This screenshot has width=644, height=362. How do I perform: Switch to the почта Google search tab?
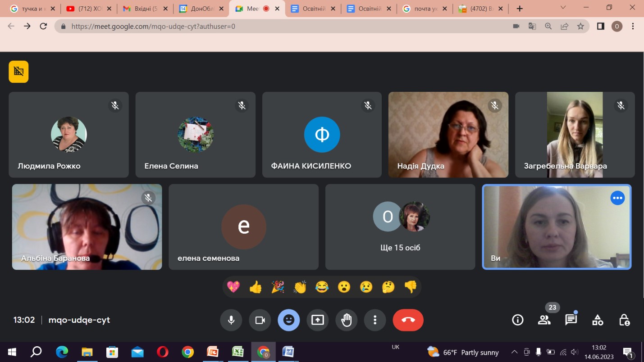[x=425, y=9]
